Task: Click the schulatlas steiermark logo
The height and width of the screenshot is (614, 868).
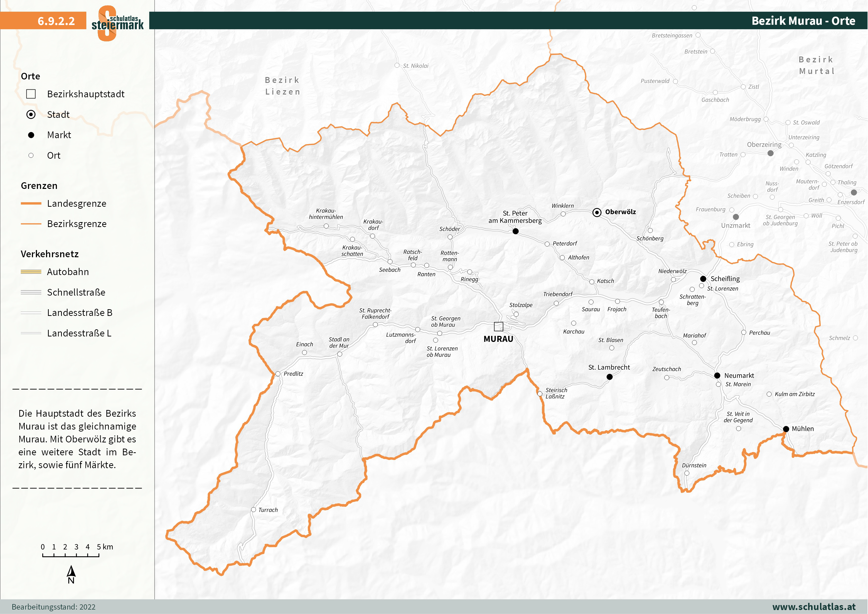Action: [117, 22]
